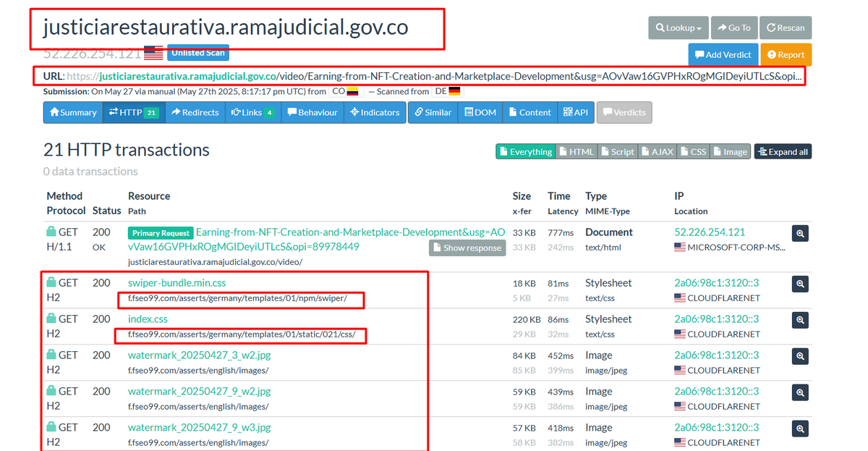Screen dimensions: 868x451
Task: Click lock icon in watermark_20250427_9_w3.jpg row
Action: click(x=51, y=427)
